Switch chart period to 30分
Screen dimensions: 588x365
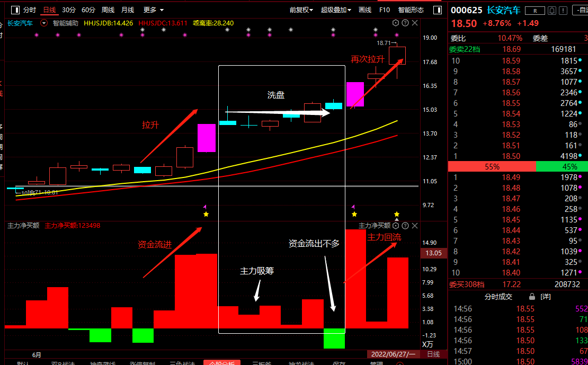tap(69, 10)
